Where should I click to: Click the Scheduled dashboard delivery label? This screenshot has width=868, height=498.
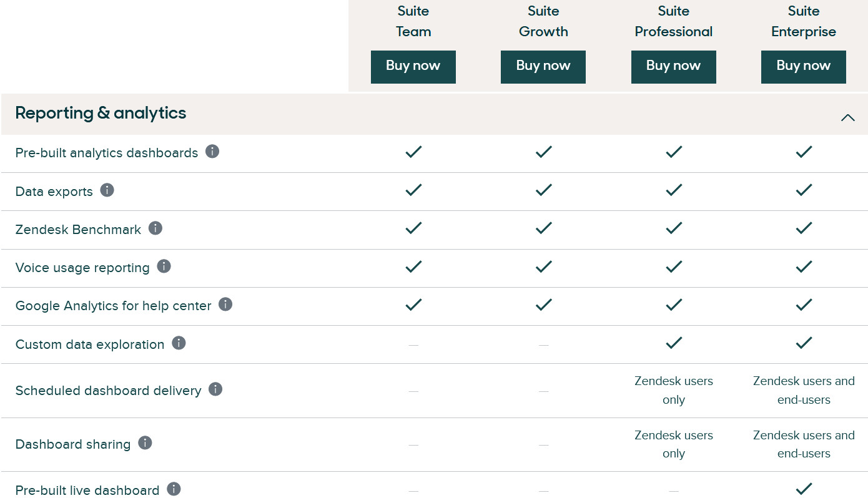tap(109, 391)
